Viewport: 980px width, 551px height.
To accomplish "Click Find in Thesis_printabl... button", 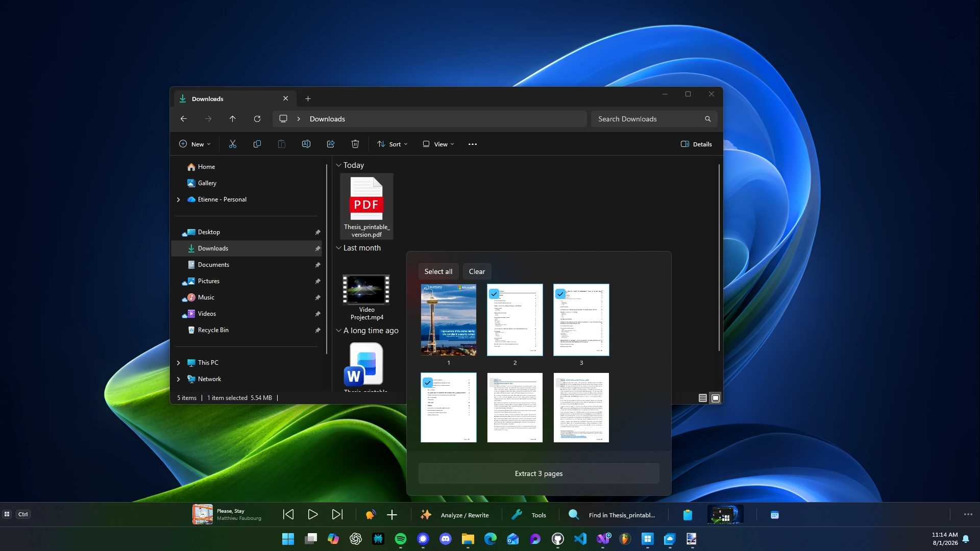I will pyautogui.click(x=611, y=515).
